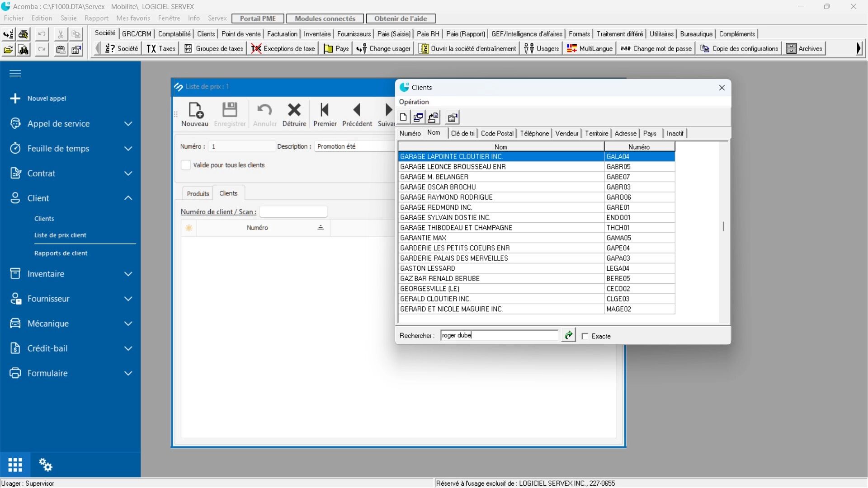The image size is (868, 488).
Task: Click the hamburger menu icon in sidebar
Action: (15, 73)
